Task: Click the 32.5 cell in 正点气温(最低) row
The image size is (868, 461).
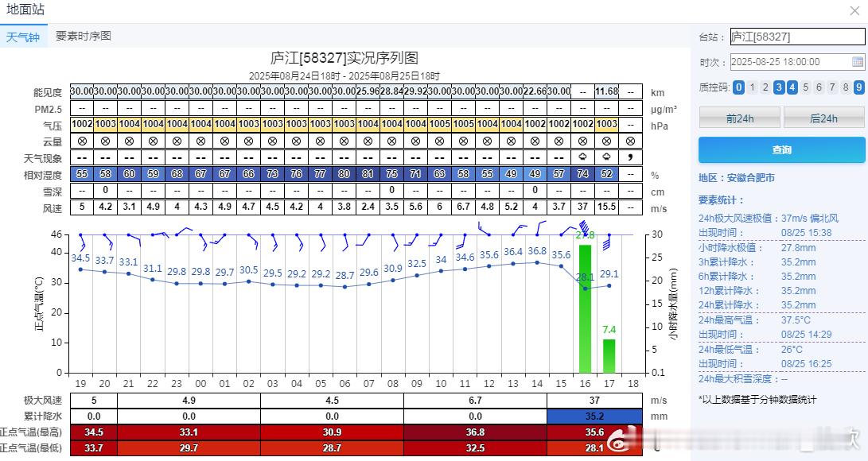Action: coord(475,448)
